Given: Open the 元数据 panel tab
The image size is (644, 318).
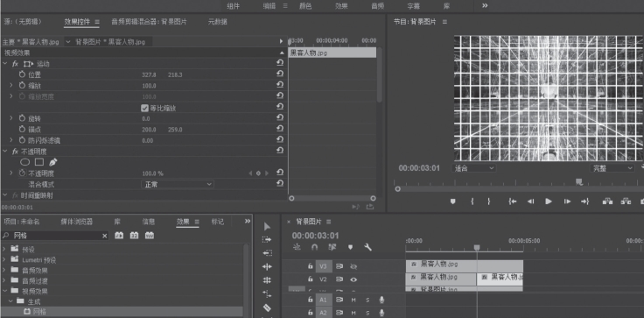Looking at the screenshot, I should pyautogui.click(x=218, y=22).
